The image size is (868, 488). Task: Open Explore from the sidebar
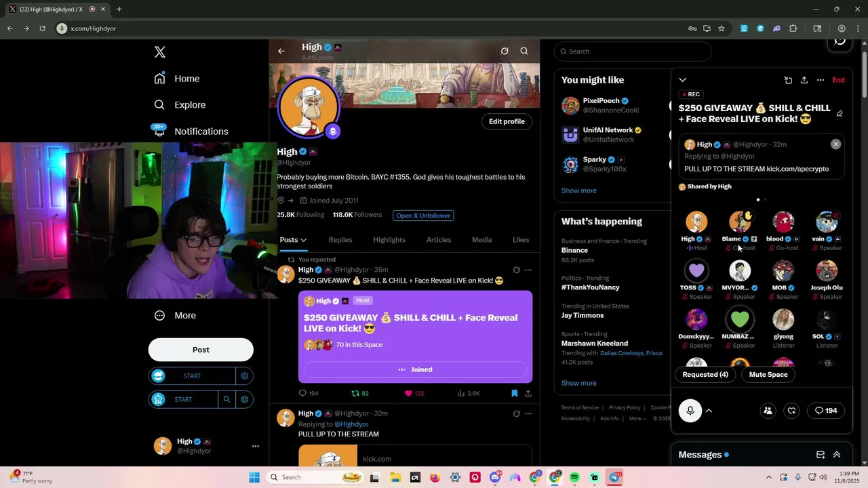[x=180, y=105]
